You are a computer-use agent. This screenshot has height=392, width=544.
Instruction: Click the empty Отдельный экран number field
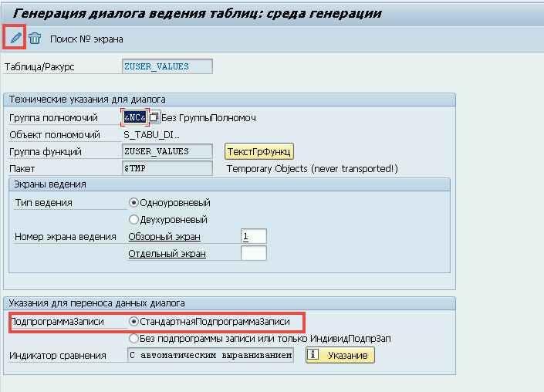[253, 253]
